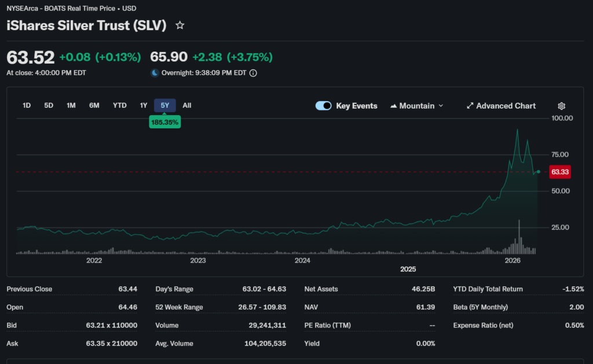Image resolution: width=593 pixels, height=364 pixels.
Task: Open chart settings gear icon
Action: tap(561, 106)
